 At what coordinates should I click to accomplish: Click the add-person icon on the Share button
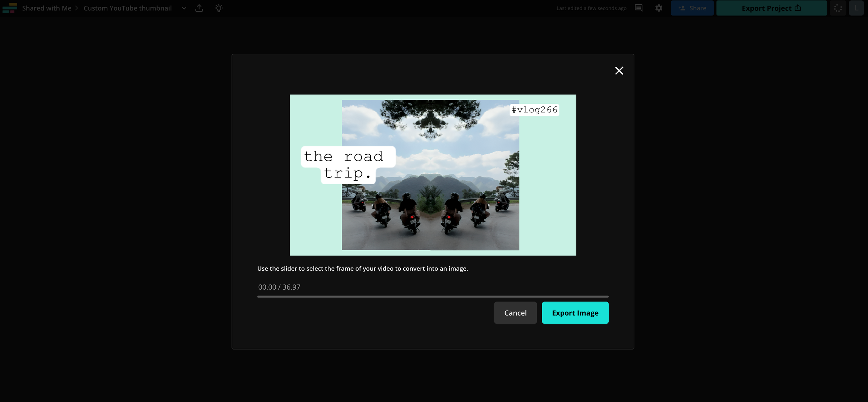[682, 8]
